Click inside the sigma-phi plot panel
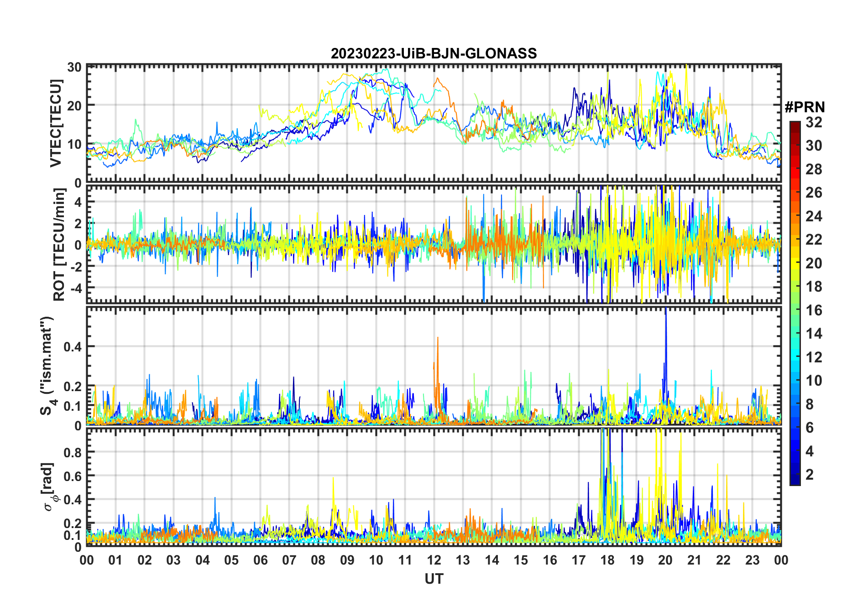This screenshot has height=607, width=868. (x=434, y=487)
